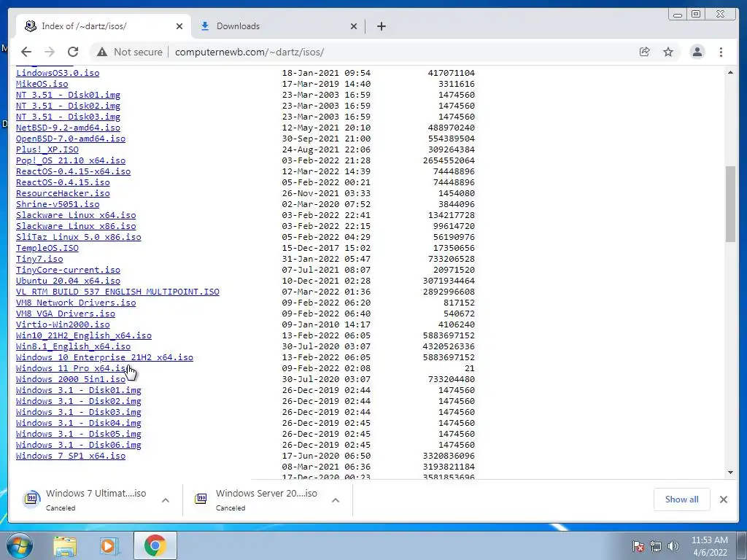Click the Plus!_XP.ISO link
747x560 pixels.
pos(47,149)
